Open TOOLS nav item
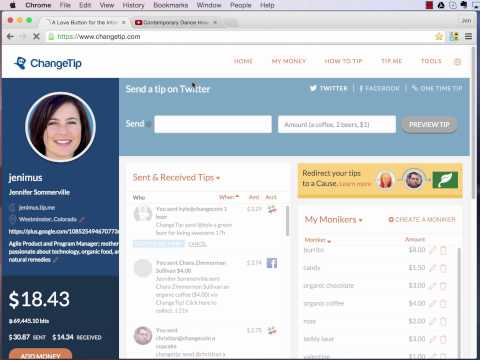Screen dimensions: 480x360 [431, 61]
